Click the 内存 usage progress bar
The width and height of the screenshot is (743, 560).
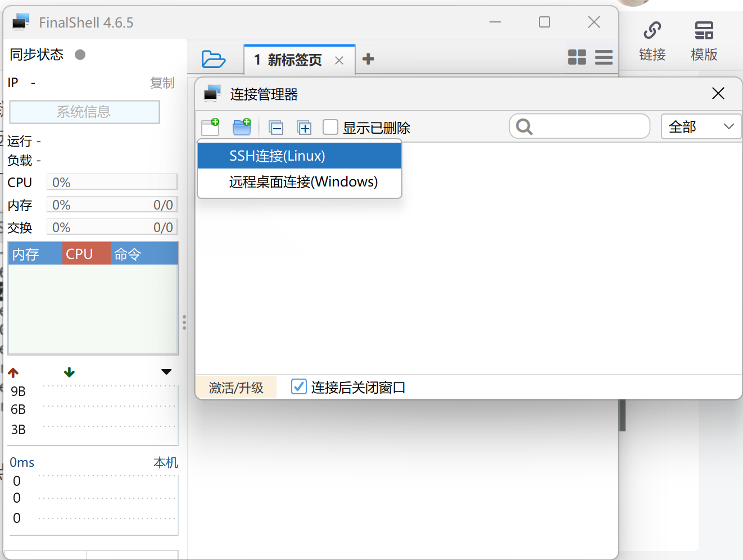pos(112,204)
